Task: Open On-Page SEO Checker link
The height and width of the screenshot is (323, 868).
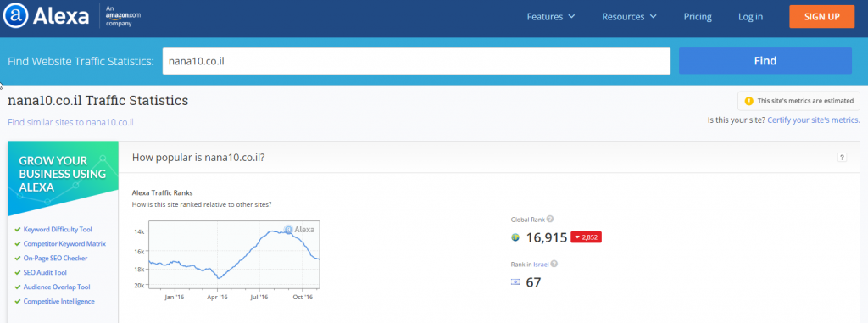Action: point(55,259)
